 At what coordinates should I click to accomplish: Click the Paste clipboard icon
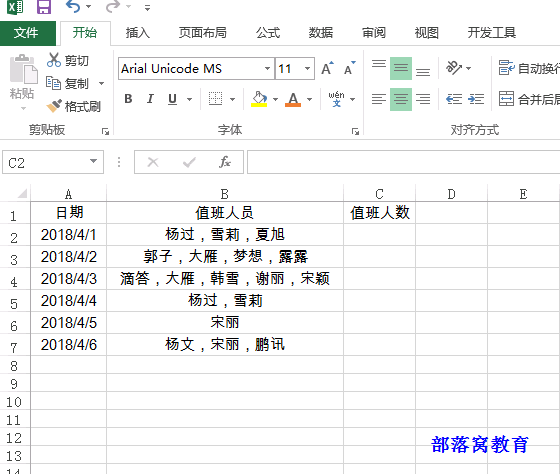[x=23, y=69]
